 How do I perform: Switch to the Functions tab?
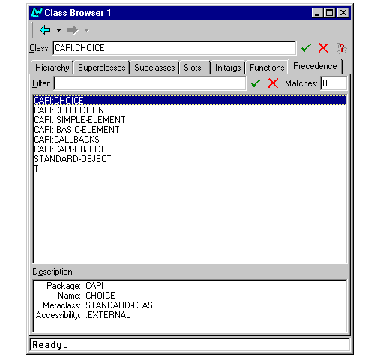pos(267,68)
